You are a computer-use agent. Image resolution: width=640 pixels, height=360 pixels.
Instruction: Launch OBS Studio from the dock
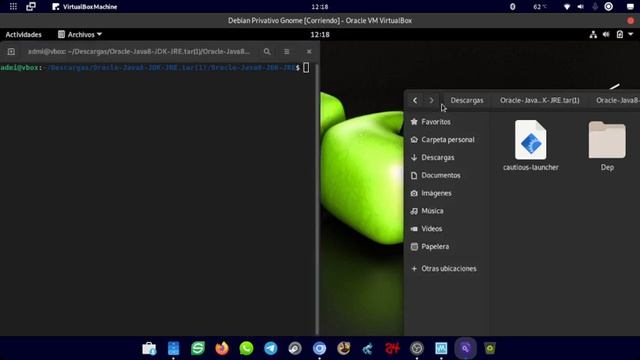(417, 348)
